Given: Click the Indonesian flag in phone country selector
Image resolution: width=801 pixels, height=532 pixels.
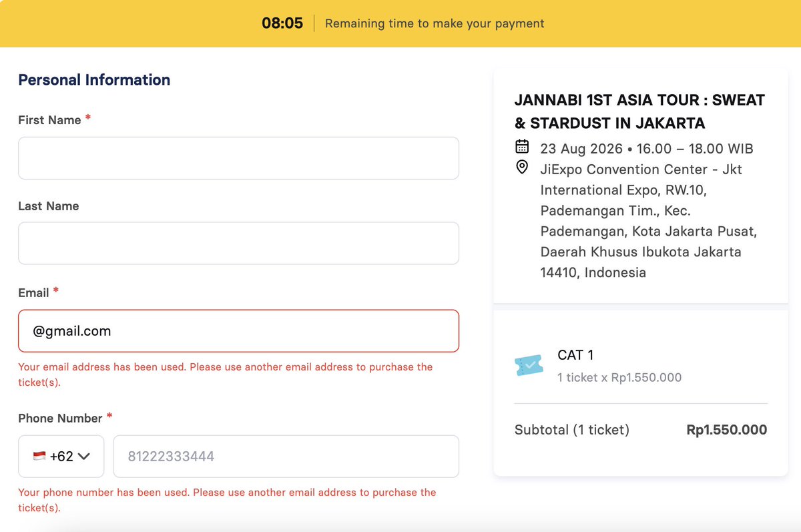Looking at the screenshot, I should (39, 457).
